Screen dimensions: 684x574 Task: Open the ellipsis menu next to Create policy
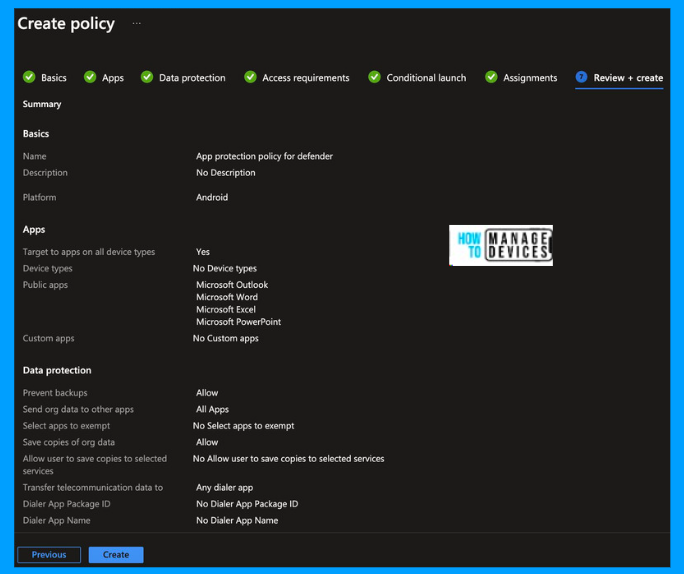(x=137, y=24)
